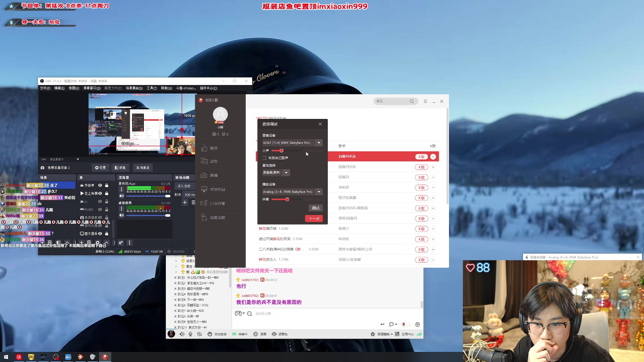The width and height of the screenshot is (644, 362).
Task: Toggle visibility of 节目单 source in OBS
Action: (100, 185)
